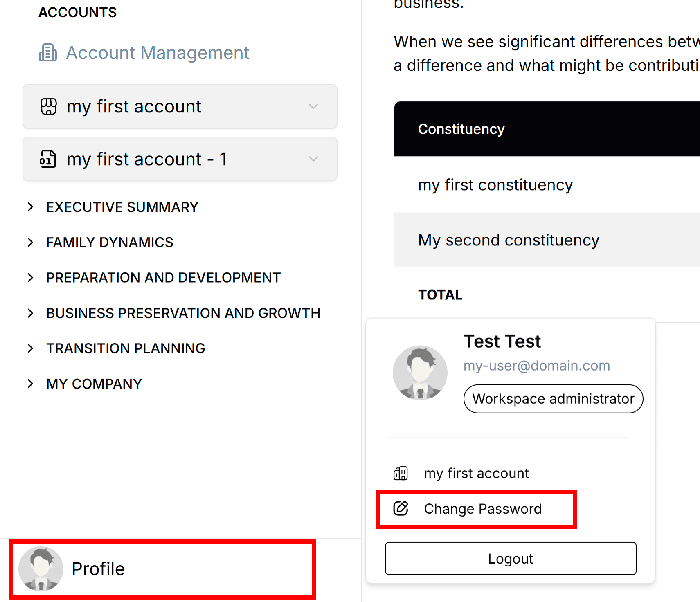Click the building icon in profile popup
The width and height of the screenshot is (700, 602).
(401, 473)
